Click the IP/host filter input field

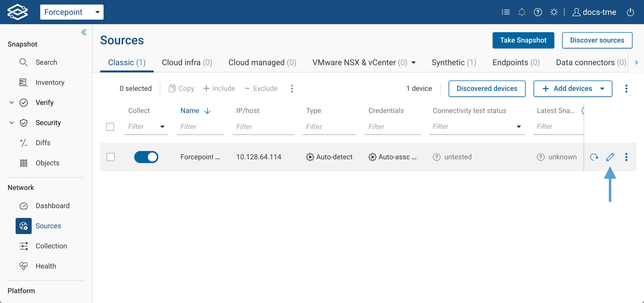coord(263,127)
